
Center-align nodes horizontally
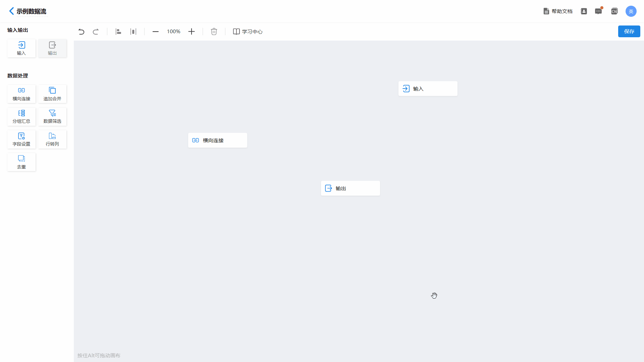pos(133,32)
